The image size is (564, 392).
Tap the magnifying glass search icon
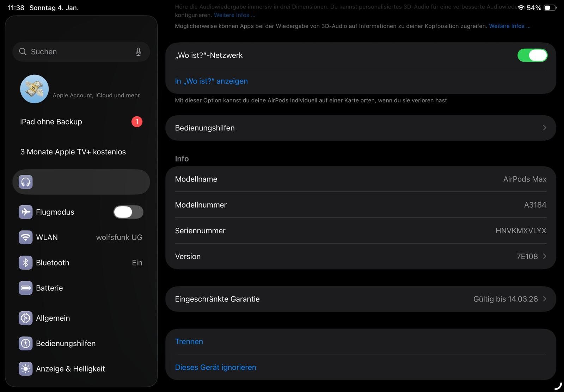pyautogui.click(x=23, y=52)
